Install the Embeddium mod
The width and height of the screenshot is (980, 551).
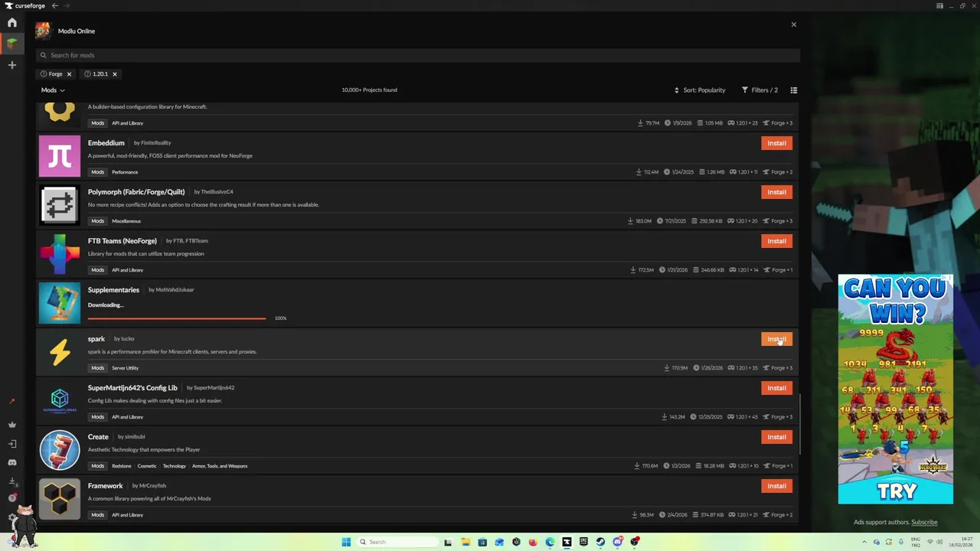pos(776,143)
